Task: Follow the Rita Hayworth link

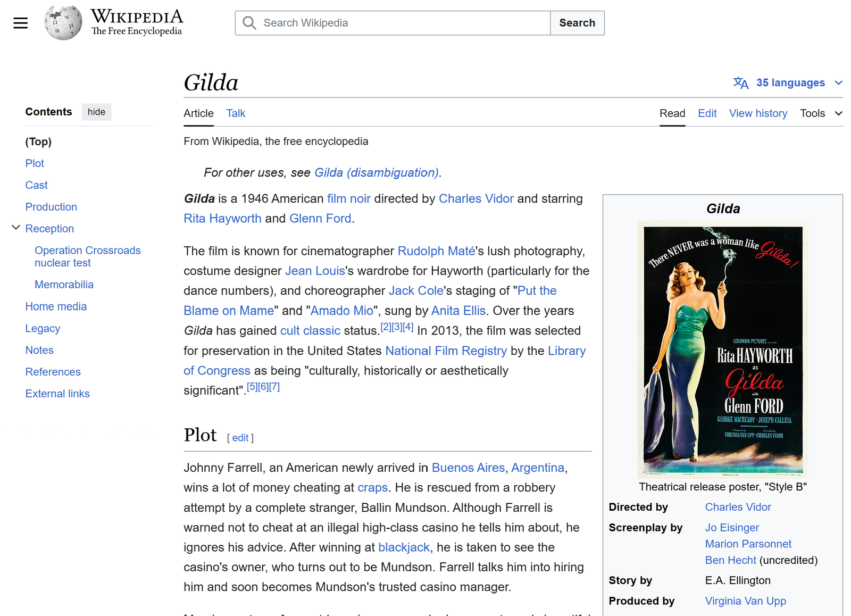Action: pyautogui.click(x=222, y=219)
